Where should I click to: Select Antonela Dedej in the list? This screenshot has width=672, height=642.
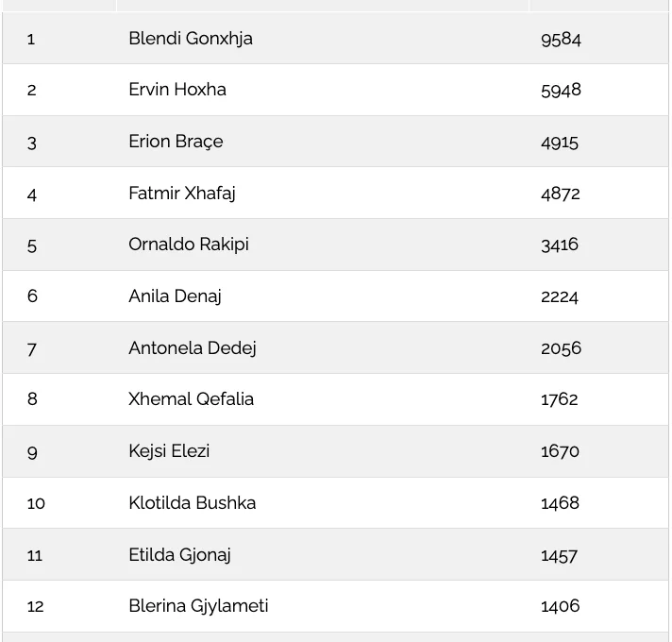tap(192, 348)
